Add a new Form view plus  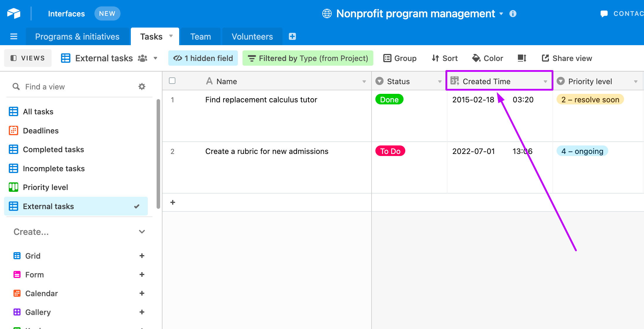pyautogui.click(x=142, y=274)
